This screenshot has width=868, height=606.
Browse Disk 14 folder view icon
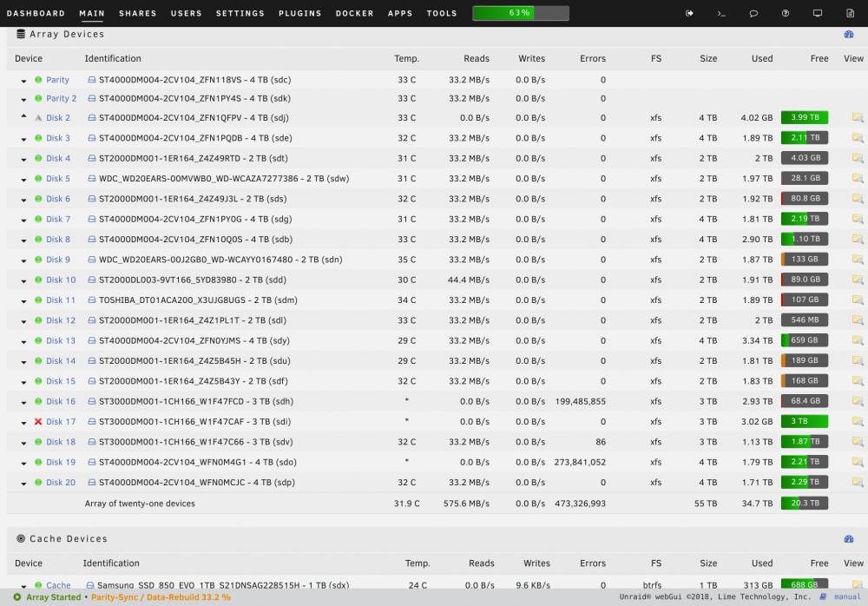click(858, 360)
